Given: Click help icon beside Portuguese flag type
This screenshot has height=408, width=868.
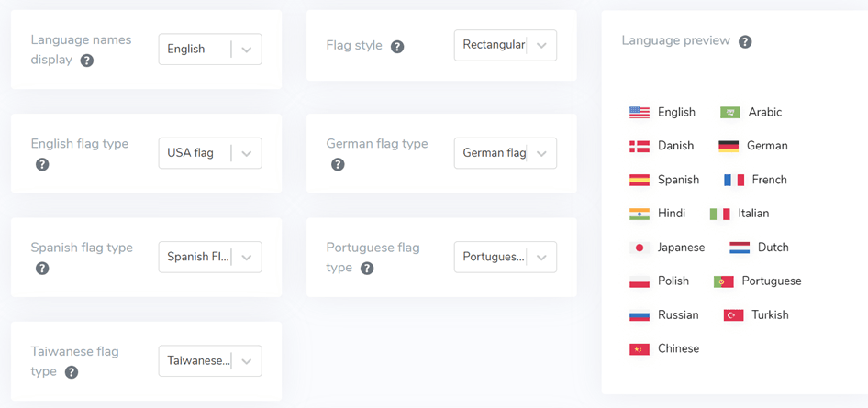Looking at the screenshot, I should coord(366,269).
